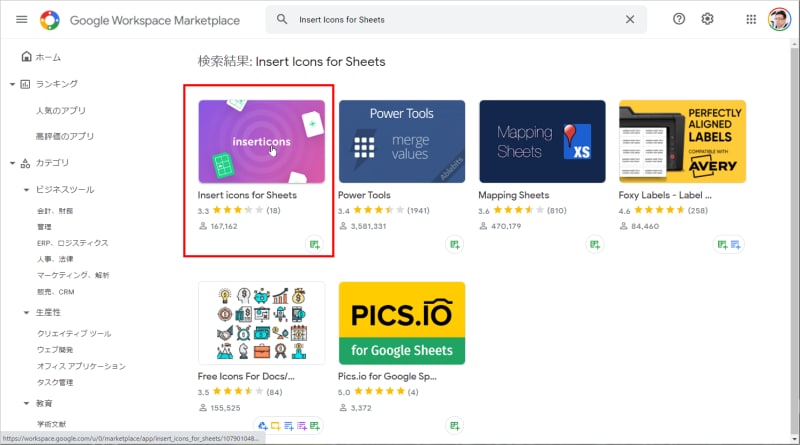Click Sheets compatibility icon on Power Tools card
The height and width of the screenshot is (445, 800).
tap(455, 244)
